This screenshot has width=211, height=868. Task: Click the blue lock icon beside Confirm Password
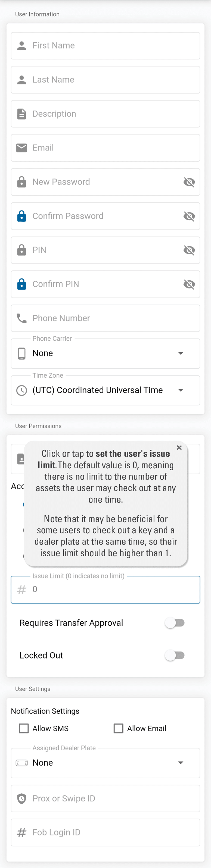(21, 216)
